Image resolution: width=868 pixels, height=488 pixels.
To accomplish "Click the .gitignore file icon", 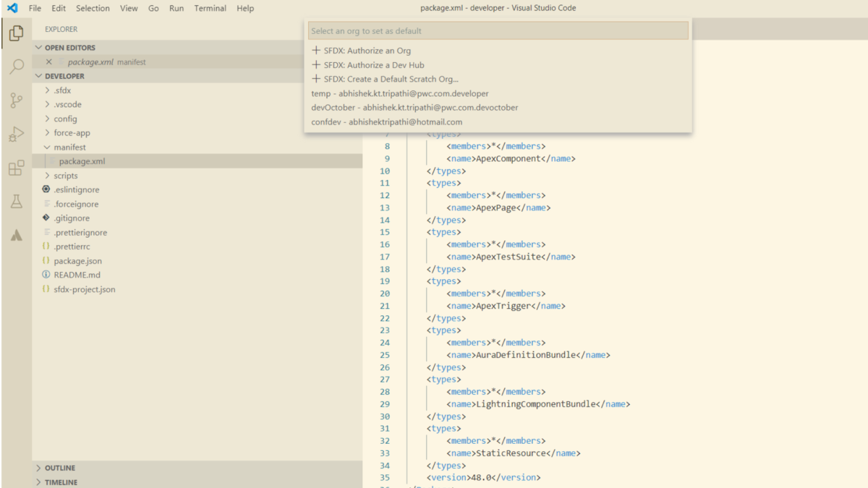I will (46, 218).
